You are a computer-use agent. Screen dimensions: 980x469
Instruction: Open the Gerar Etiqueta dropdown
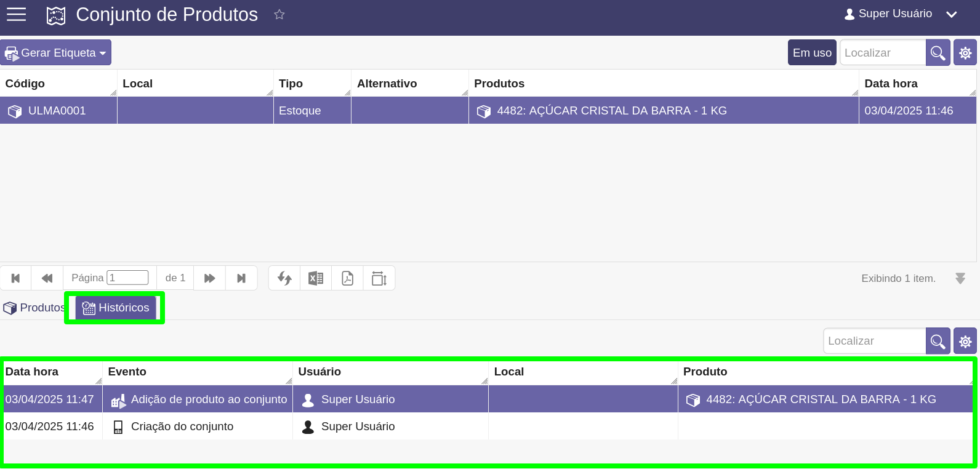click(x=56, y=53)
